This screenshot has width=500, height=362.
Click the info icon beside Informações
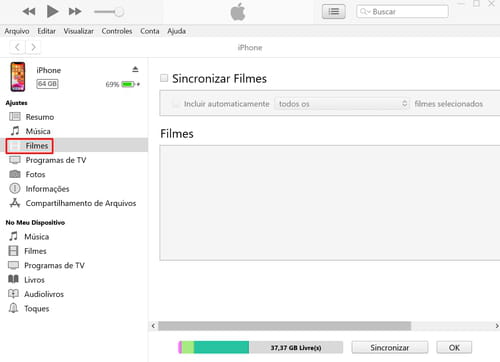click(x=15, y=188)
